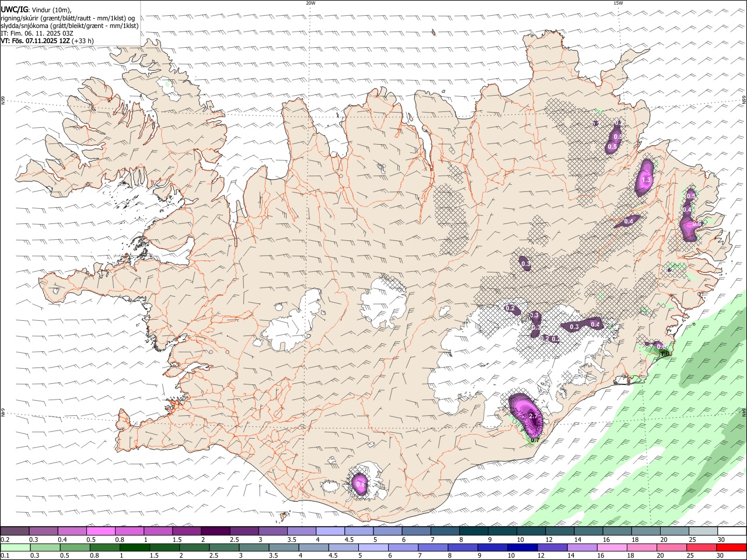
Task: Select the 'VT: Fös. 07.11.2025 12Z (+33 h)' line
Action: pyautogui.click(x=47, y=41)
